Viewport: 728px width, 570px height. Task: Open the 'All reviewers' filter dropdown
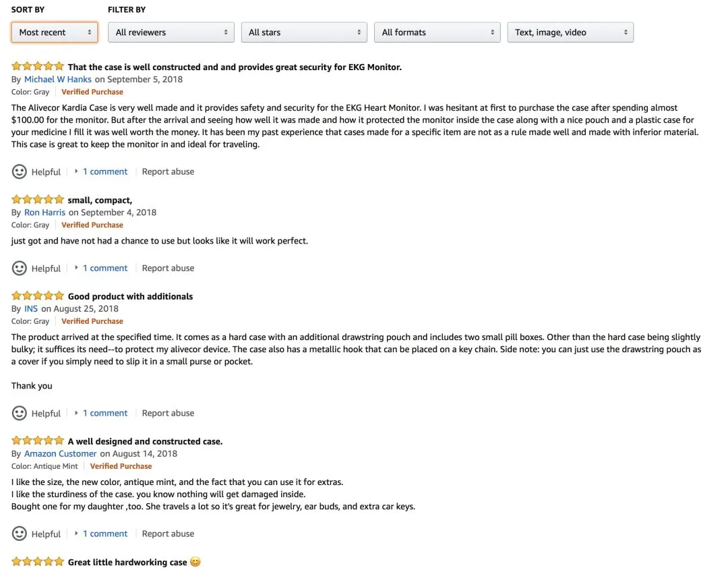point(171,32)
